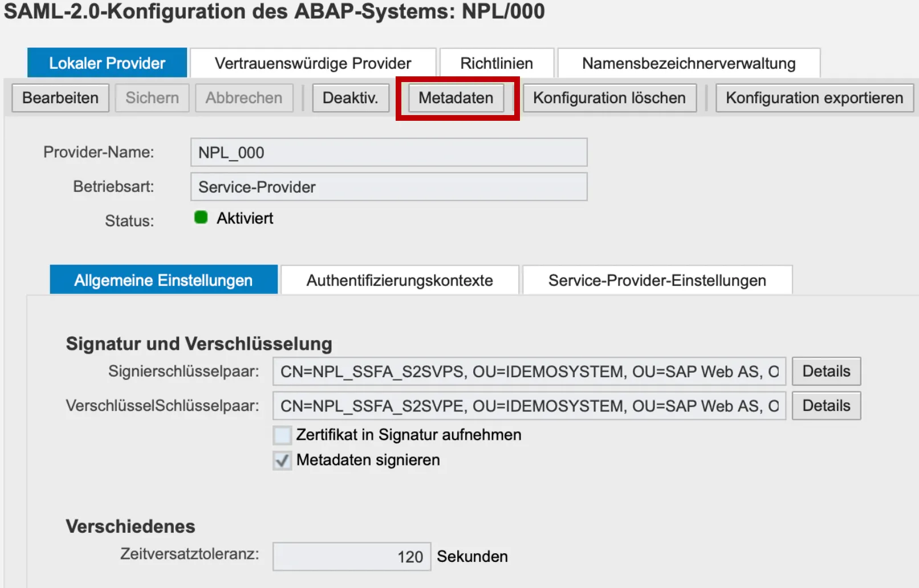This screenshot has height=588, width=919.
Task: Switch to Vertrauenswürdige Provider tab
Action: pos(312,63)
